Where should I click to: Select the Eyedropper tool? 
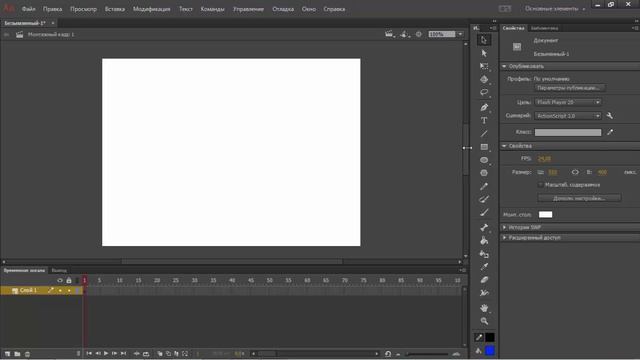click(484, 267)
